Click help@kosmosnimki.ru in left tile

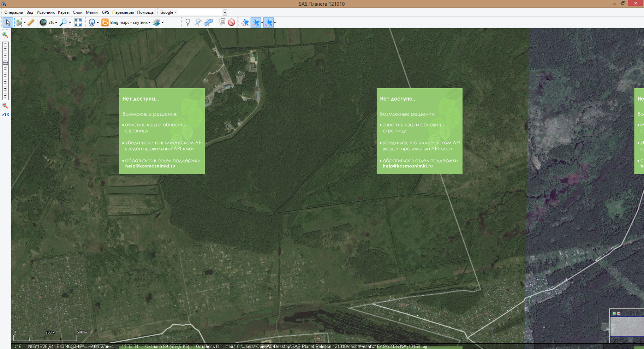tap(150, 166)
